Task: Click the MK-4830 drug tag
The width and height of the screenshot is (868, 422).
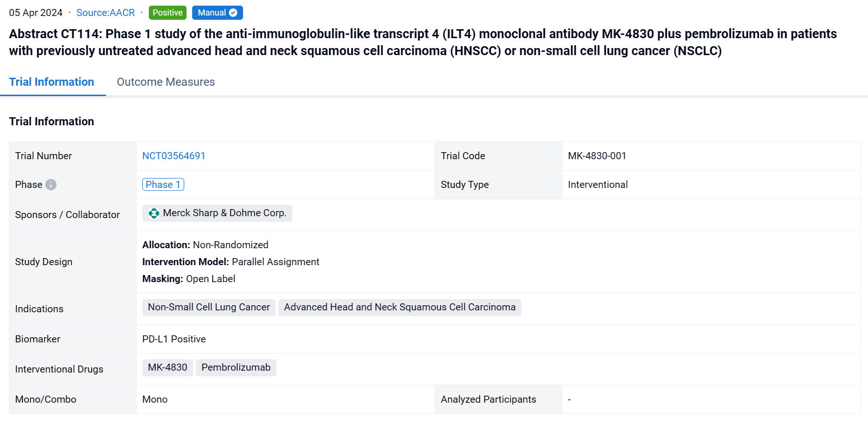Action: click(167, 367)
